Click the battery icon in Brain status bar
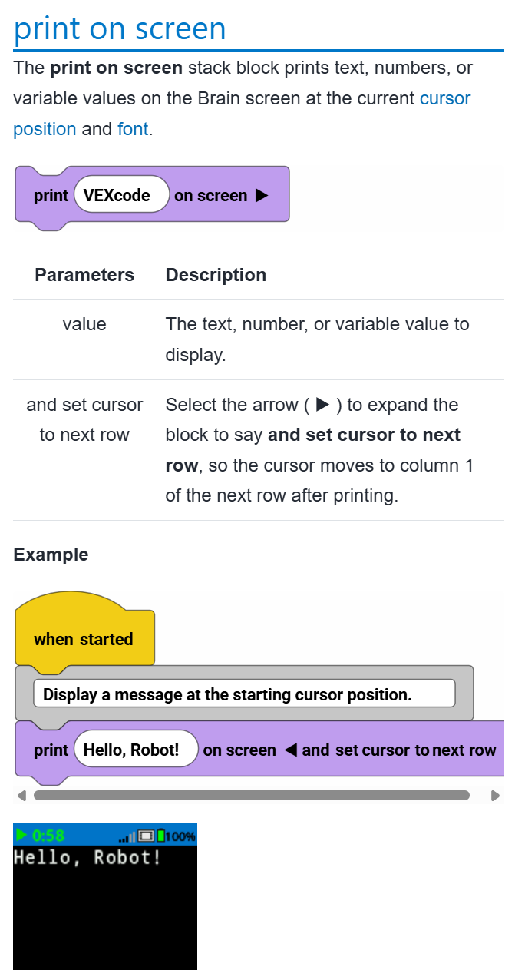The image size is (515, 980). point(161,836)
